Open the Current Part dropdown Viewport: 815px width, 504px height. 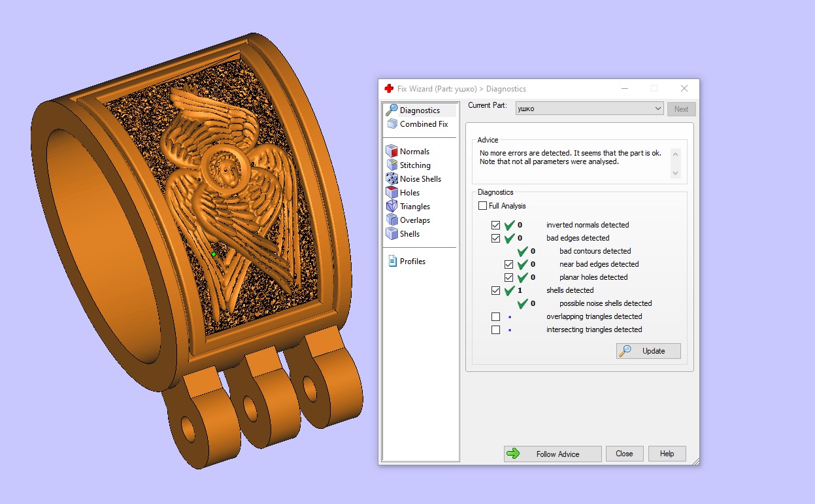[x=590, y=109]
